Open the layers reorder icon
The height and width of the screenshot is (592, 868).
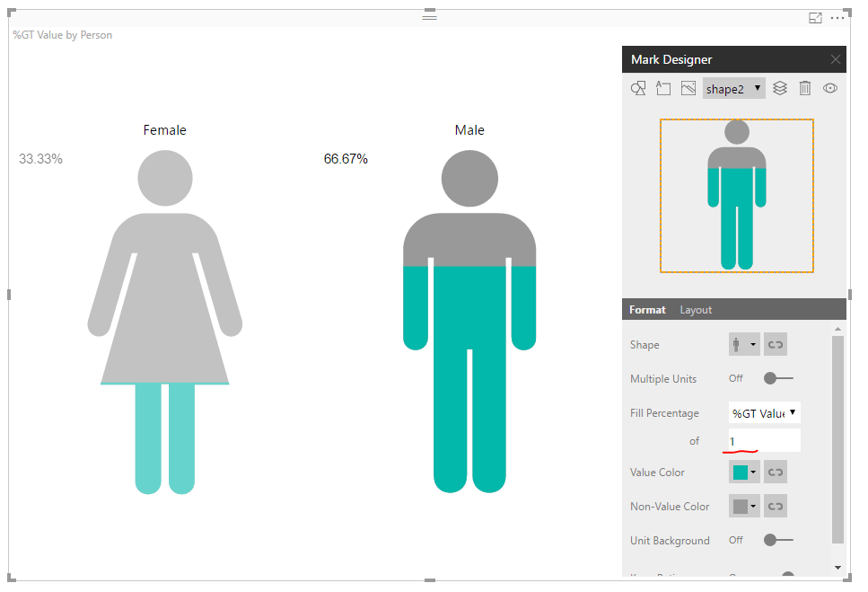(x=780, y=88)
